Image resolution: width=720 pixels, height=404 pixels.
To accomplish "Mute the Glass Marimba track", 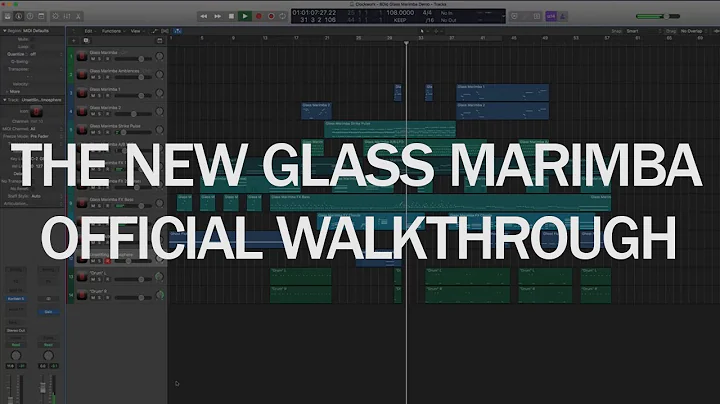I will pos(93,59).
